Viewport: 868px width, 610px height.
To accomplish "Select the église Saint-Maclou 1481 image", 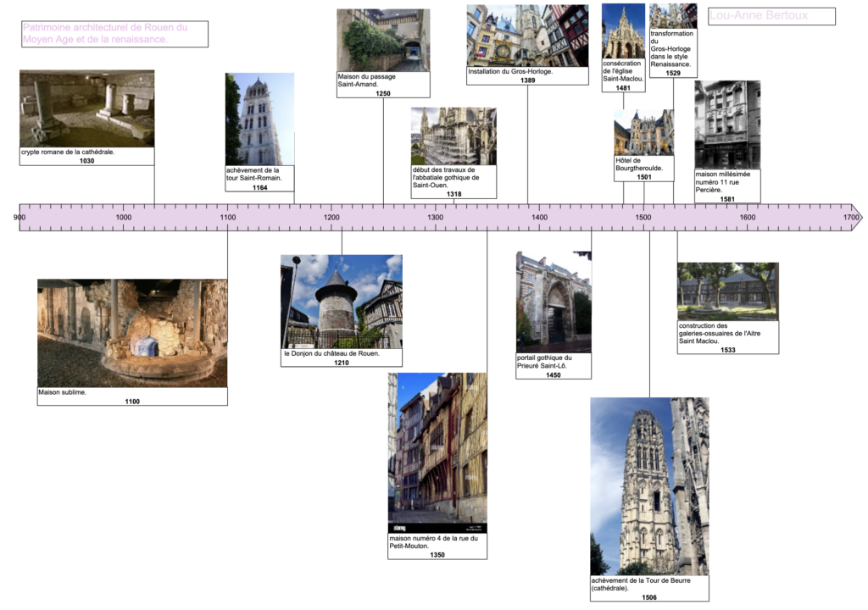I will [623, 31].
